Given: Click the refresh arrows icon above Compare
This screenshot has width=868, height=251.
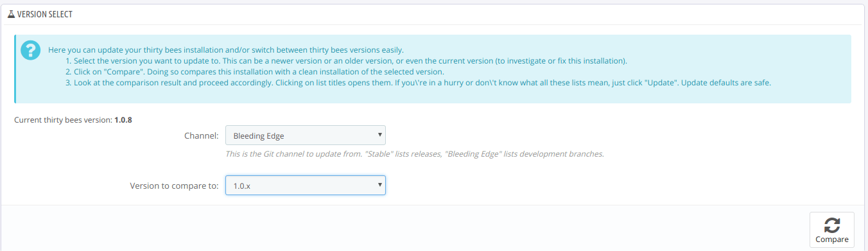Looking at the screenshot, I should click(x=832, y=225).
